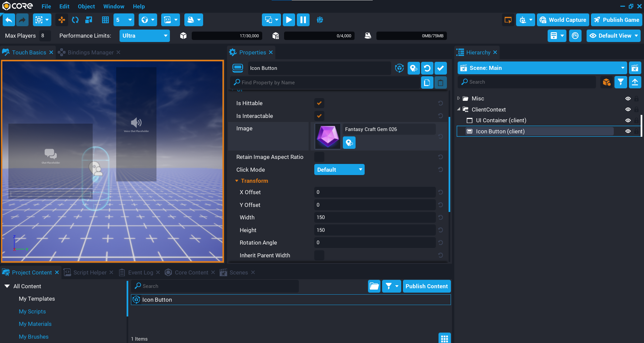This screenshot has height=343, width=644.
Task: Click the Undo arrow in toolbar
Action: [x=9, y=20]
